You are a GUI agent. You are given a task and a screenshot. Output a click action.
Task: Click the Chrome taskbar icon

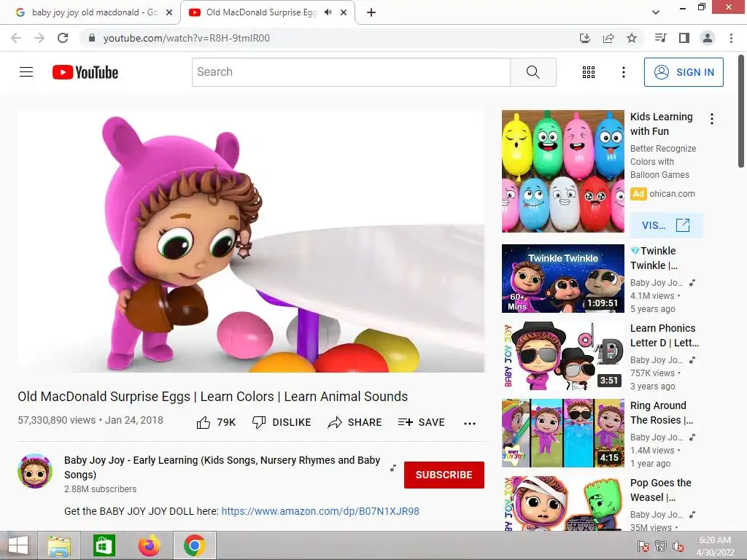pyautogui.click(x=194, y=545)
